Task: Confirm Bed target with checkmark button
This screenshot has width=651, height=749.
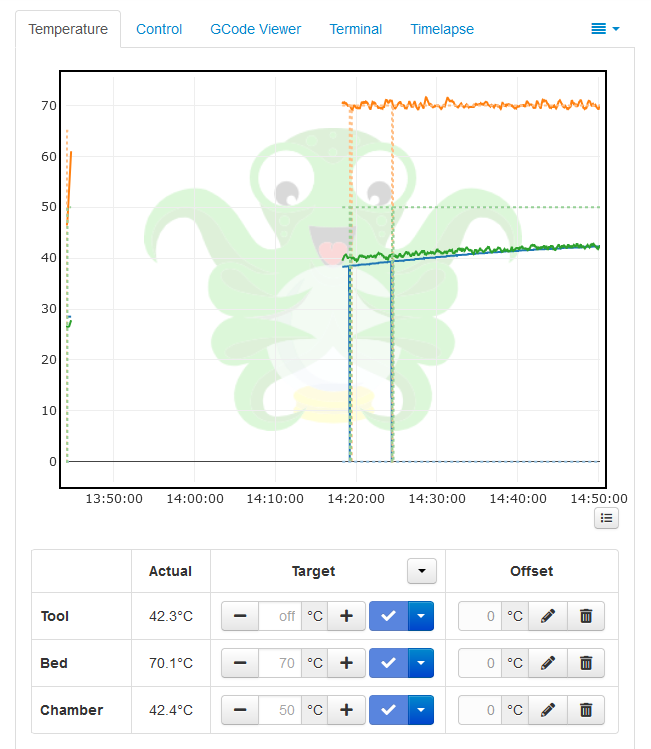Action: (x=389, y=663)
